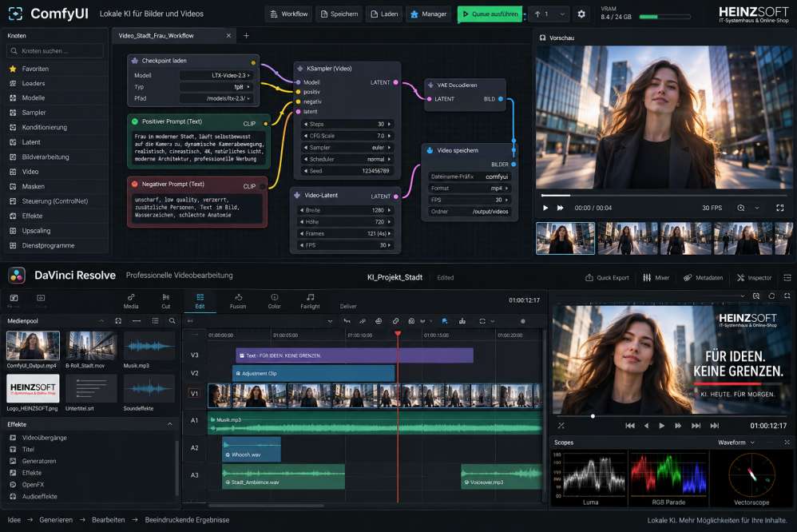Play the ComfyUI Vorschau video
Image resolution: width=797 pixels, height=532 pixels.
pyautogui.click(x=545, y=208)
